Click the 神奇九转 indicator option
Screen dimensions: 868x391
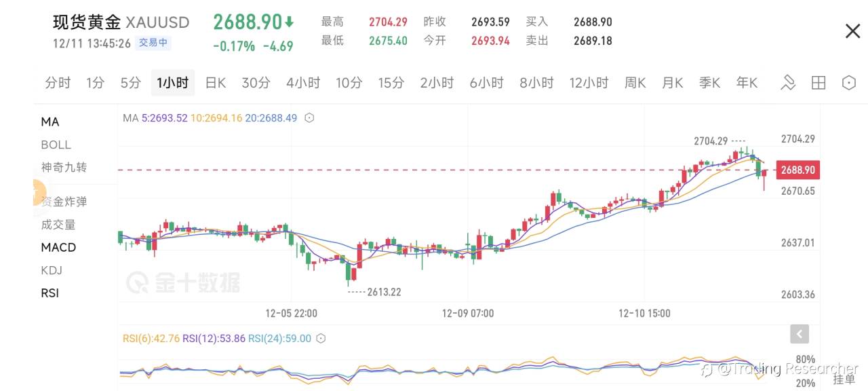64,168
